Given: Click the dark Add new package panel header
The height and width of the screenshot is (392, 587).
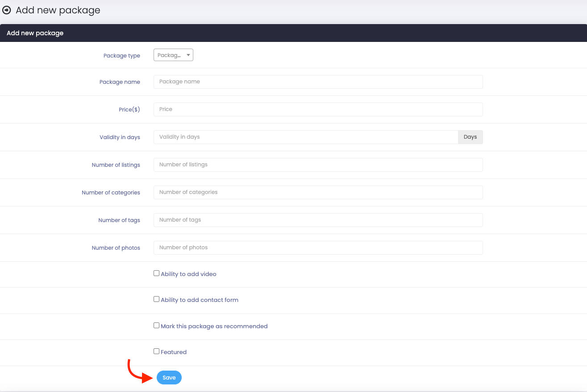Looking at the screenshot, I should 293,33.
